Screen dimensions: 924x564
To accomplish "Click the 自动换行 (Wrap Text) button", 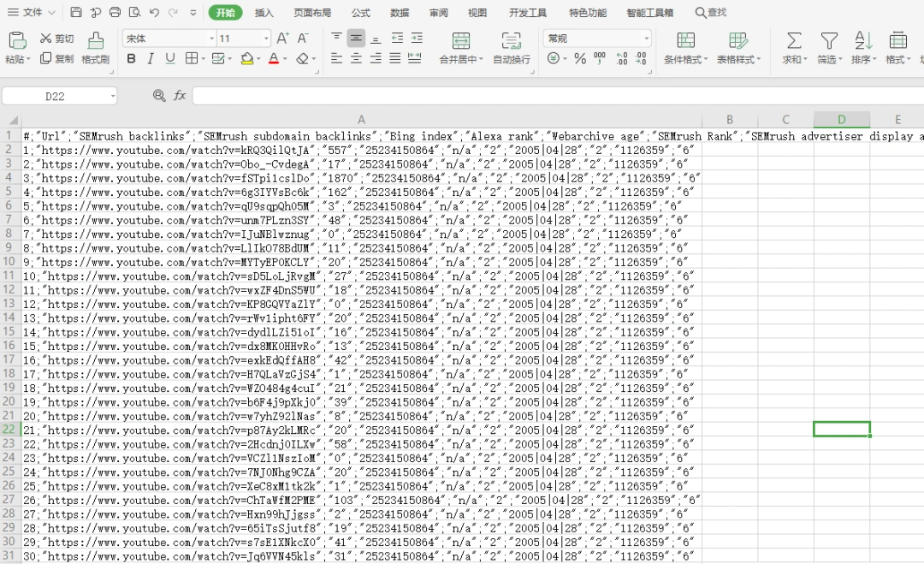I will point(512,49).
